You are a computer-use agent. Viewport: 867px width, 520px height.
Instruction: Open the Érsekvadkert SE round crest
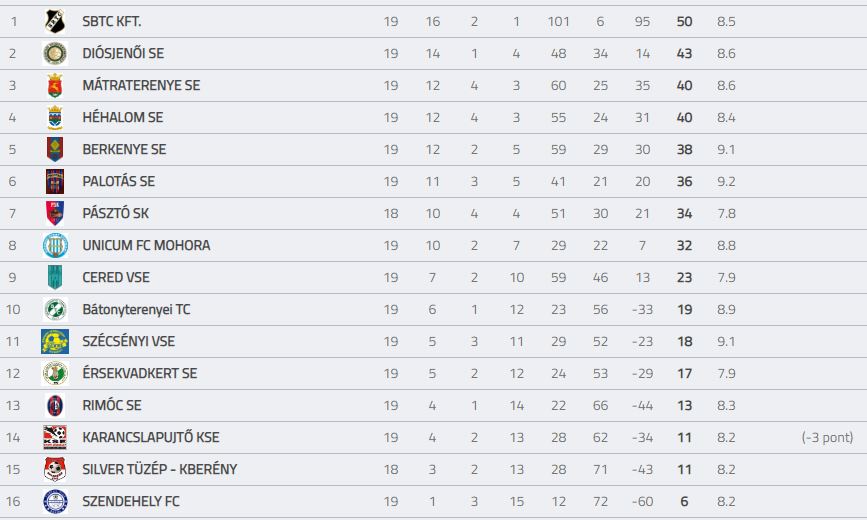coord(55,373)
